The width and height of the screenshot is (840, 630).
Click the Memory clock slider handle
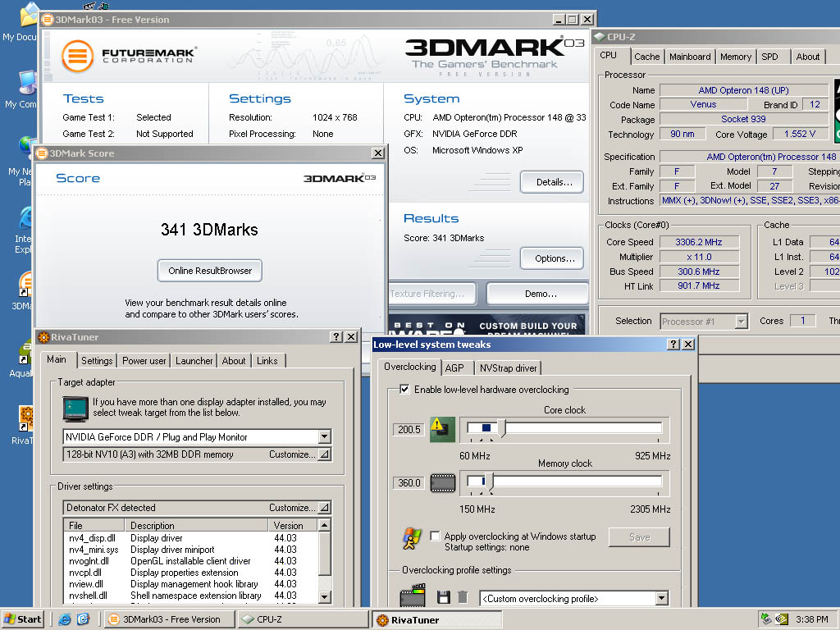[x=489, y=482]
